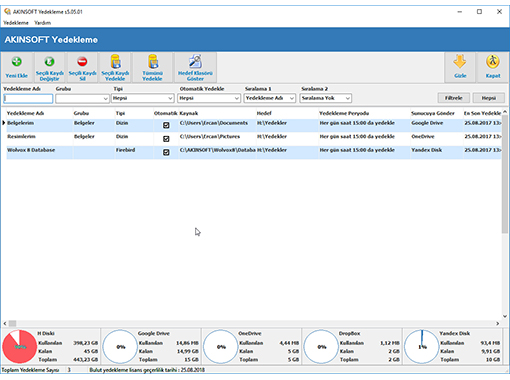Click the vertical scrollbar up arrow
Viewport: 510px width, 380px height.
click(x=505, y=112)
